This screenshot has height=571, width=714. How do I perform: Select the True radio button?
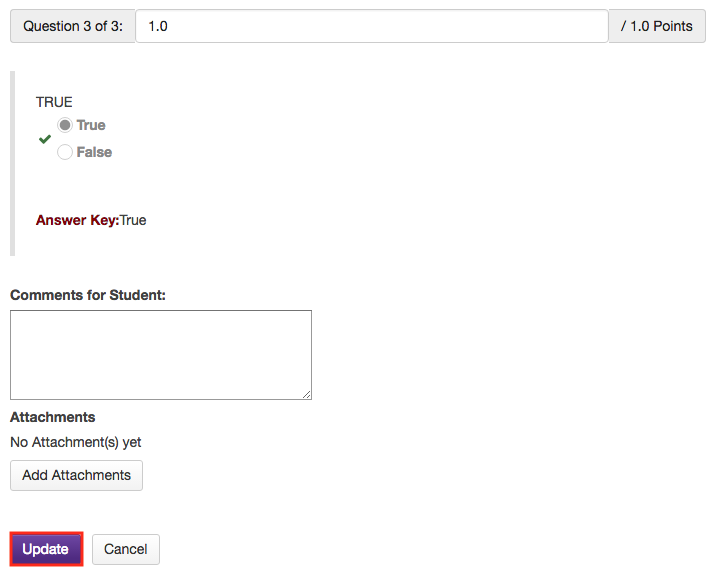point(65,125)
